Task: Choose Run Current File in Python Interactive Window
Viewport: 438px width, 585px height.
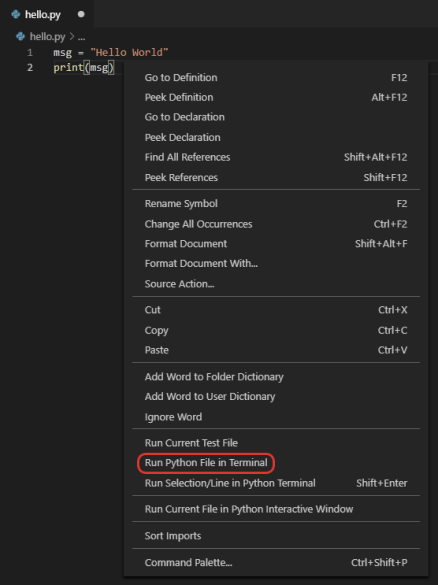Action: click(276, 509)
